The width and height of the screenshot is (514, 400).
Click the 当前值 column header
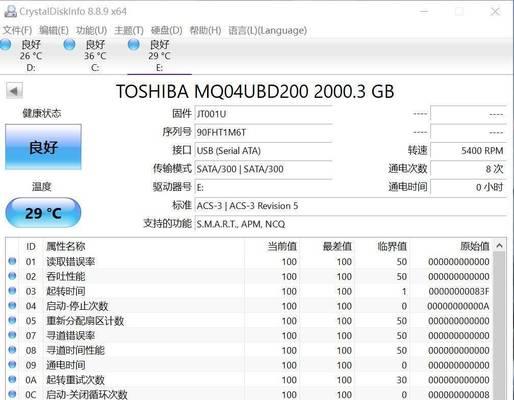click(272, 246)
